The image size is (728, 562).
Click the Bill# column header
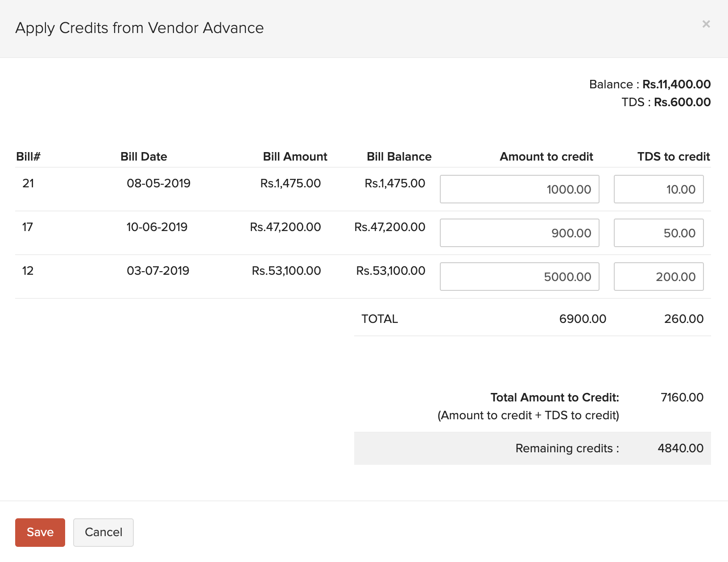point(28,157)
